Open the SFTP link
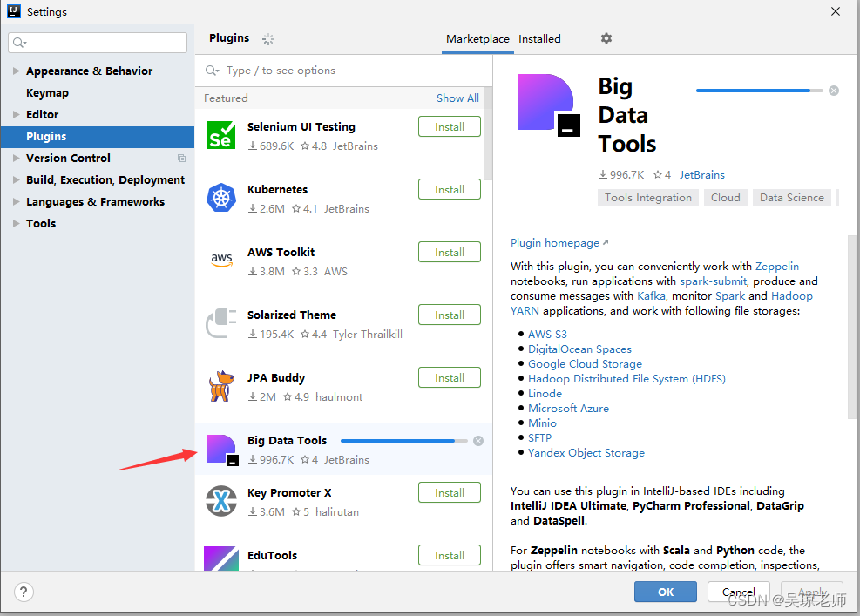 [539, 437]
